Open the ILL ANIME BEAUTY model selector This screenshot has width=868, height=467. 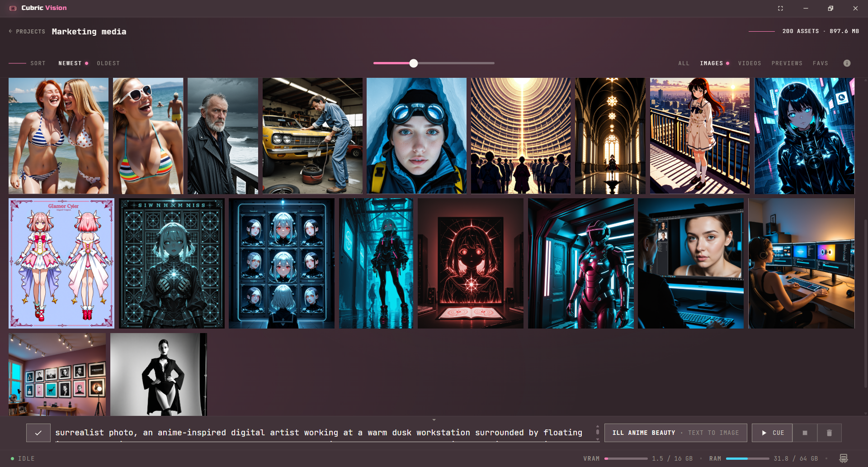(x=675, y=433)
